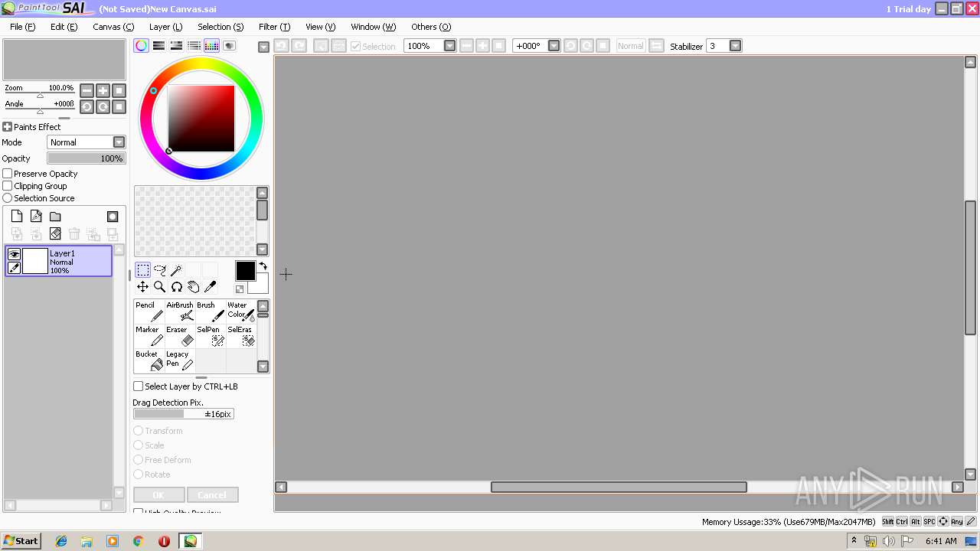Choose the Brush tool

pos(211,311)
